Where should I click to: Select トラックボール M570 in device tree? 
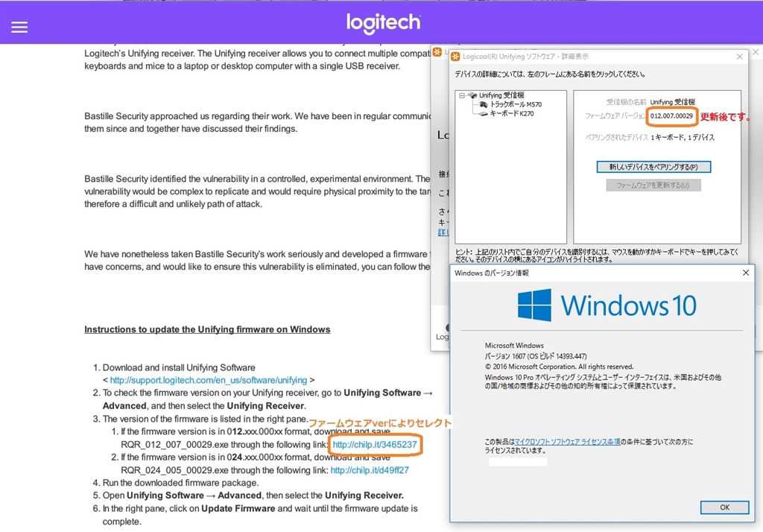[x=516, y=104]
